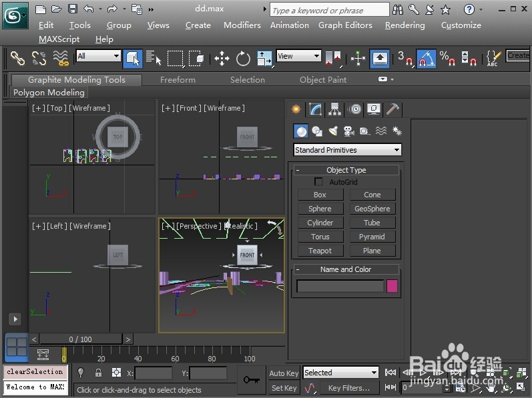The height and width of the screenshot is (398, 532).
Task: Open the Motion command panel tab
Action: [x=355, y=109]
